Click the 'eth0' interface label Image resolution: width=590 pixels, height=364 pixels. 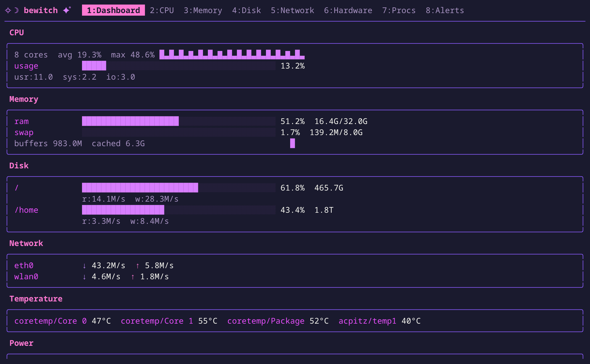tap(24, 266)
